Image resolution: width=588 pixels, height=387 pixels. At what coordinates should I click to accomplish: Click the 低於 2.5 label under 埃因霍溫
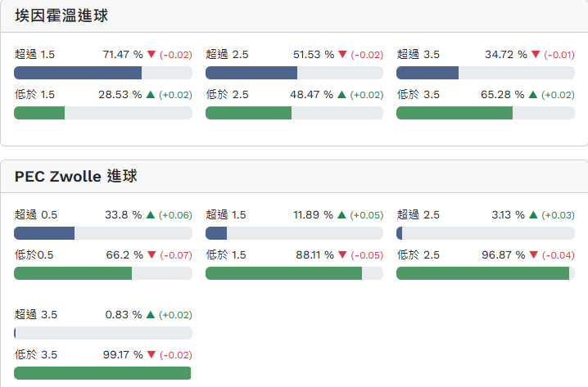pos(227,95)
